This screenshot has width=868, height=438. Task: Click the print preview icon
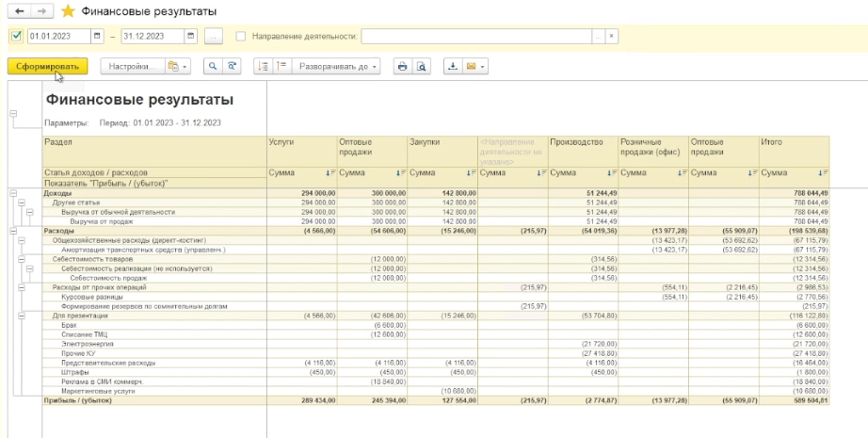click(x=421, y=67)
